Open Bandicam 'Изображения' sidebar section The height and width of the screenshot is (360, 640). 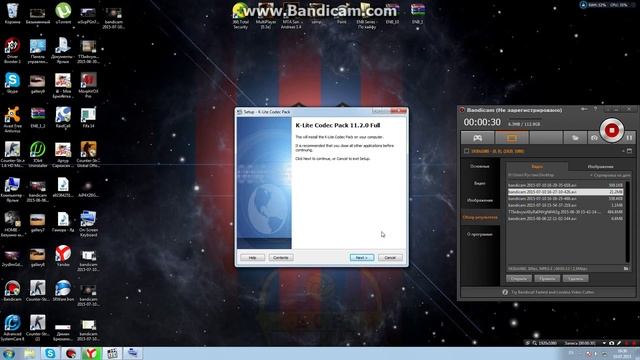[x=480, y=200]
